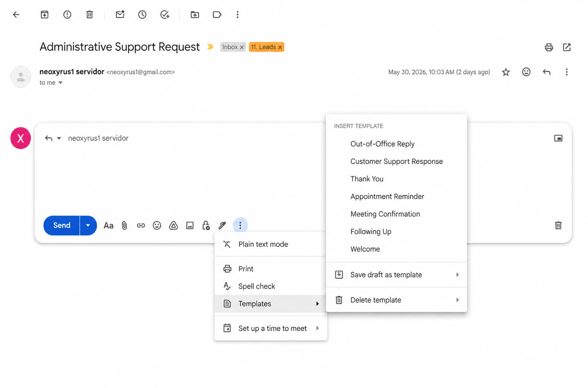Expand Set up a time to meet

pos(270,328)
